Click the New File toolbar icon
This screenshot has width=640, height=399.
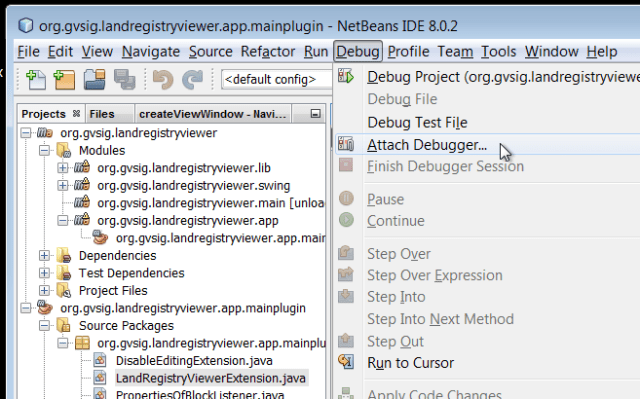click(36, 79)
